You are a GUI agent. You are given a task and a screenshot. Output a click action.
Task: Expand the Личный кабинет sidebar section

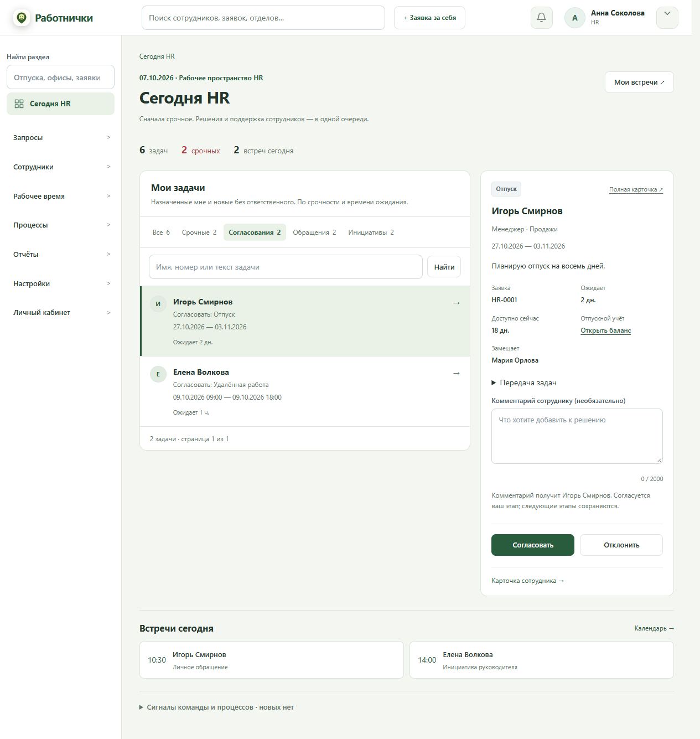60,312
